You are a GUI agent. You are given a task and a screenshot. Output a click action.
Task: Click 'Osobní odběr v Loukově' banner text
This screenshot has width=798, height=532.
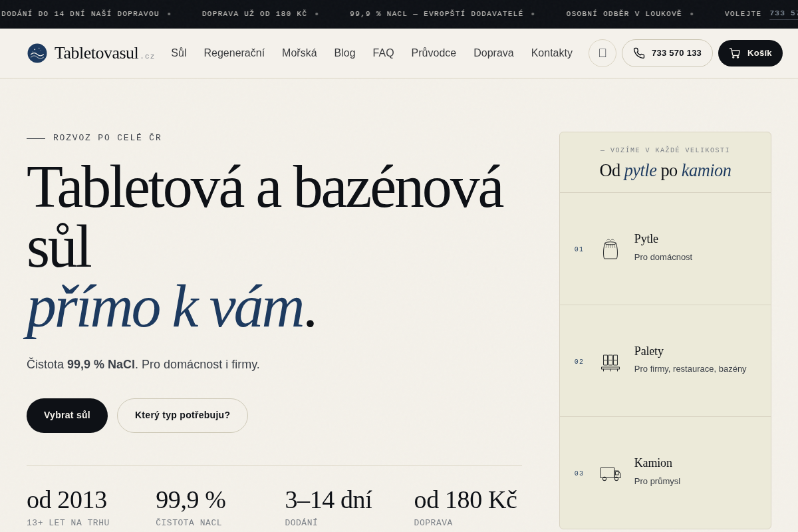[x=624, y=14]
